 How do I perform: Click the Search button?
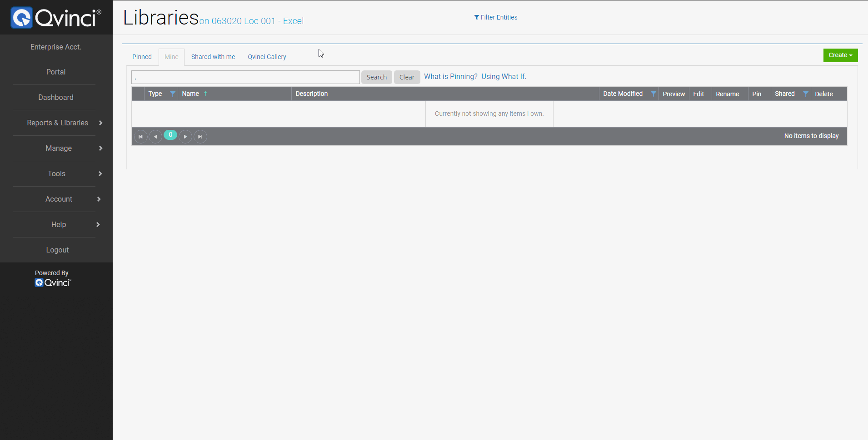tap(376, 77)
